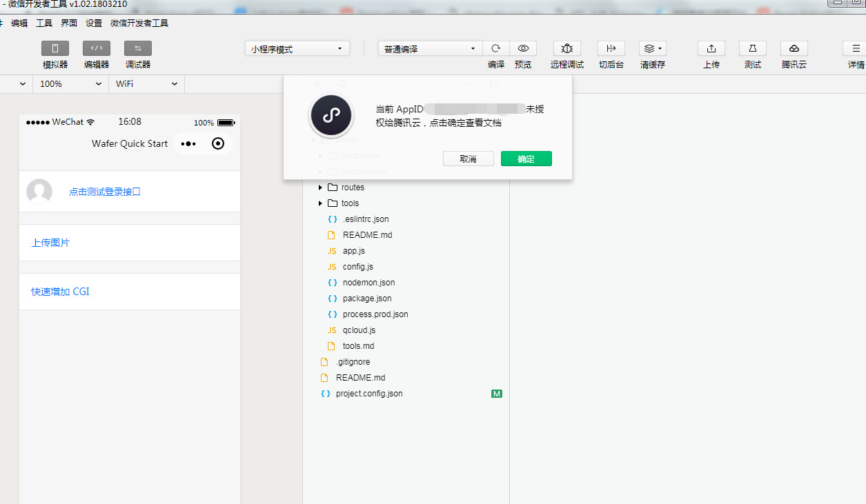The height and width of the screenshot is (504, 866).
Task: Open .eslintrc.json file
Action: [366, 219]
